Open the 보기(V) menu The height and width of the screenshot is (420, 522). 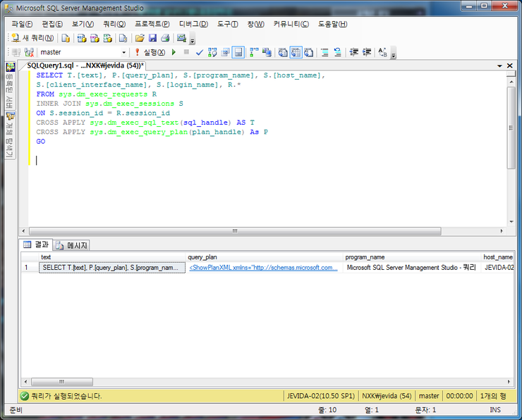click(x=83, y=24)
